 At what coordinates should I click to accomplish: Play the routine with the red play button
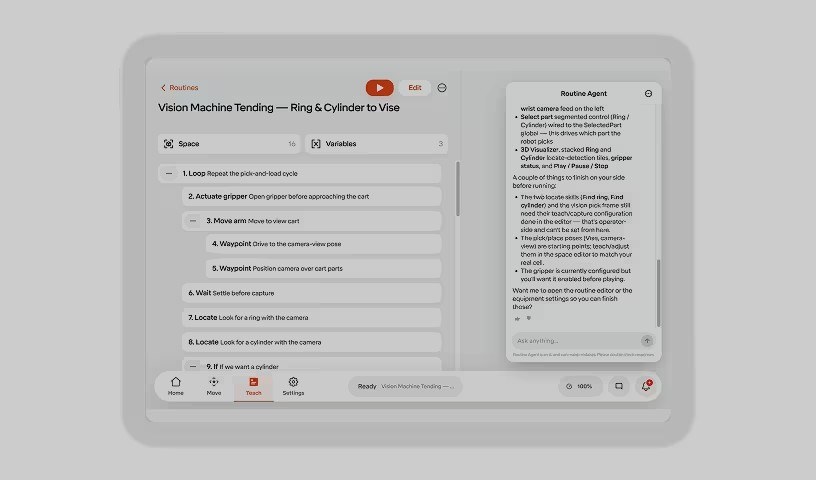[379, 87]
